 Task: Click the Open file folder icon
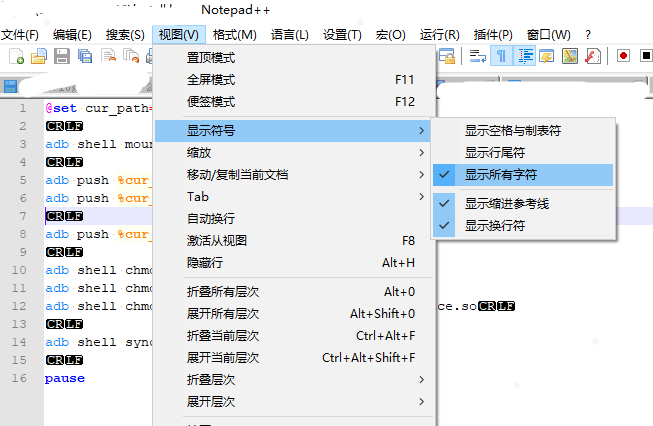[x=39, y=56]
